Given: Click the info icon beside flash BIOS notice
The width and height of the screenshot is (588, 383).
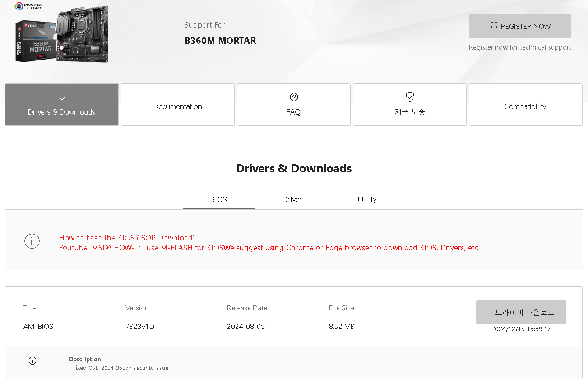Looking at the screenshot, I should (32, 241).
